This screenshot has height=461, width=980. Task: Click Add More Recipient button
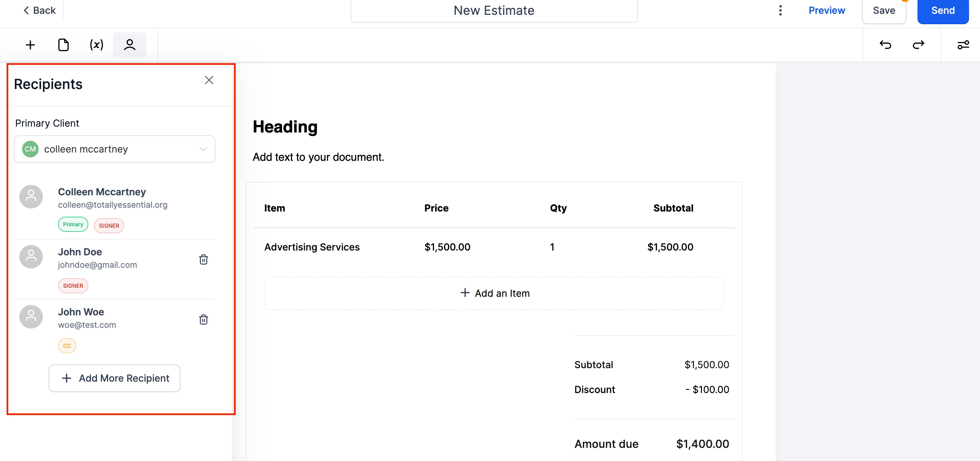pos(115,378)
